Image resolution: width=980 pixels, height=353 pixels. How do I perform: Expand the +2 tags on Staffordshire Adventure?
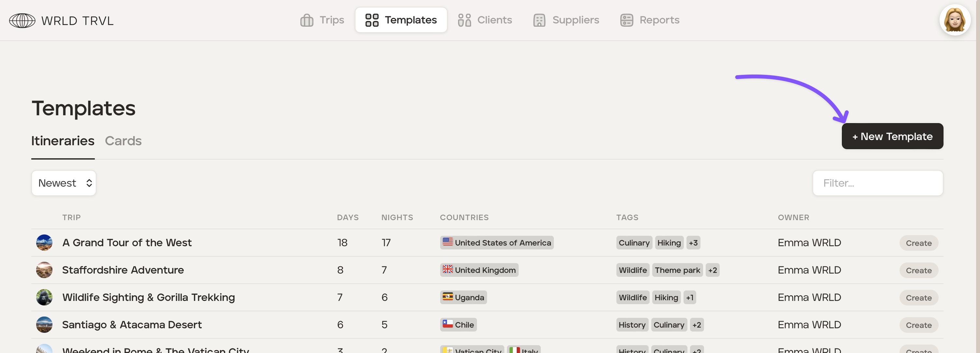click(712, 270)
